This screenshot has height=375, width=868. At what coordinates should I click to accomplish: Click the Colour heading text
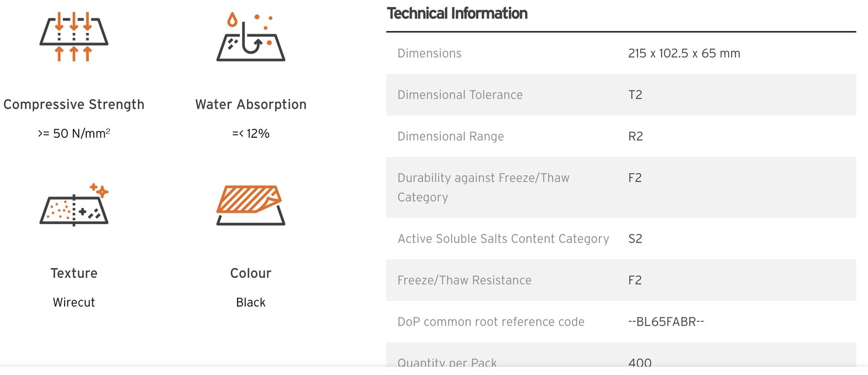251,273
